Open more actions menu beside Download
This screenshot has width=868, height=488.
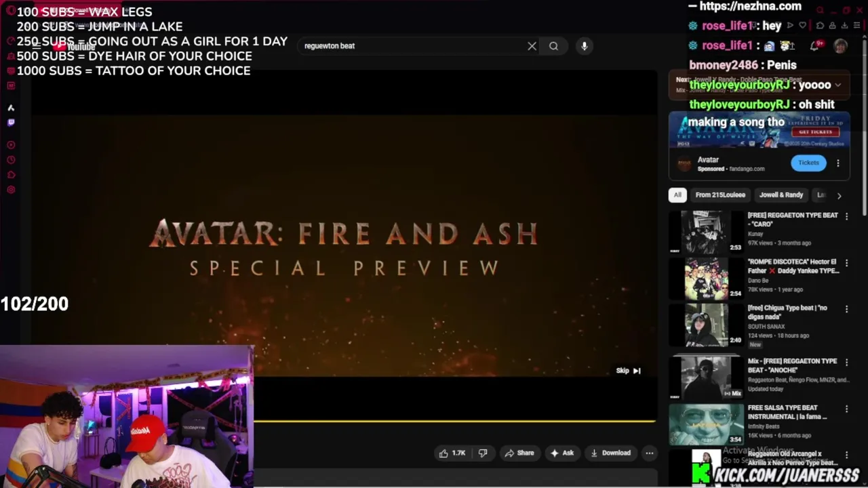pos(650,453)
